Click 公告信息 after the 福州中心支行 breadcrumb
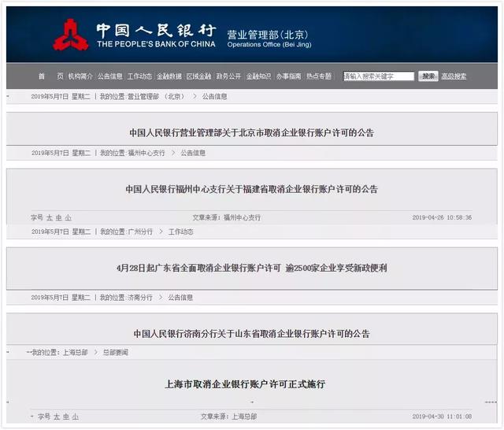 tap(193, 153)
